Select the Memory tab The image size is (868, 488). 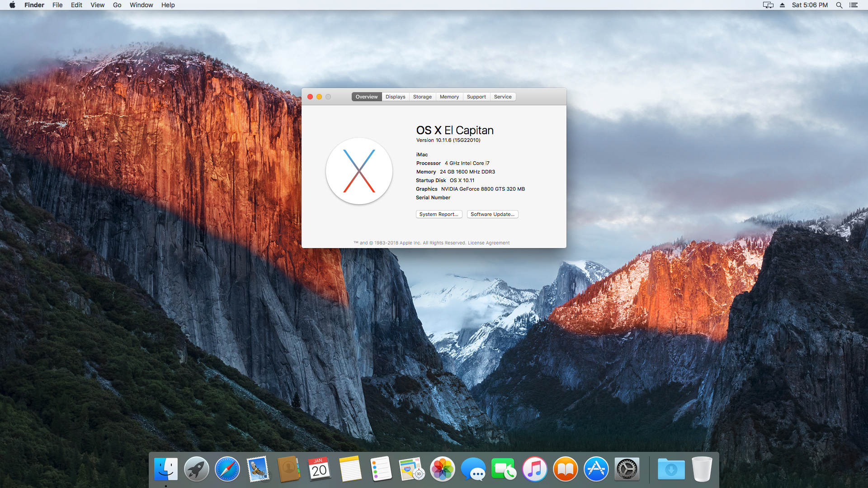pyautogui.click(x=449, y=97)
